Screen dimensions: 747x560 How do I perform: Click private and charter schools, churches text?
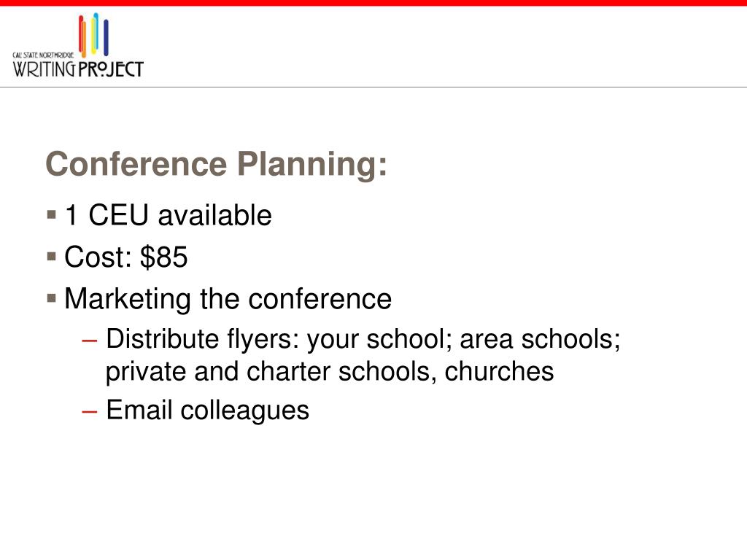[x=330, y=371]
